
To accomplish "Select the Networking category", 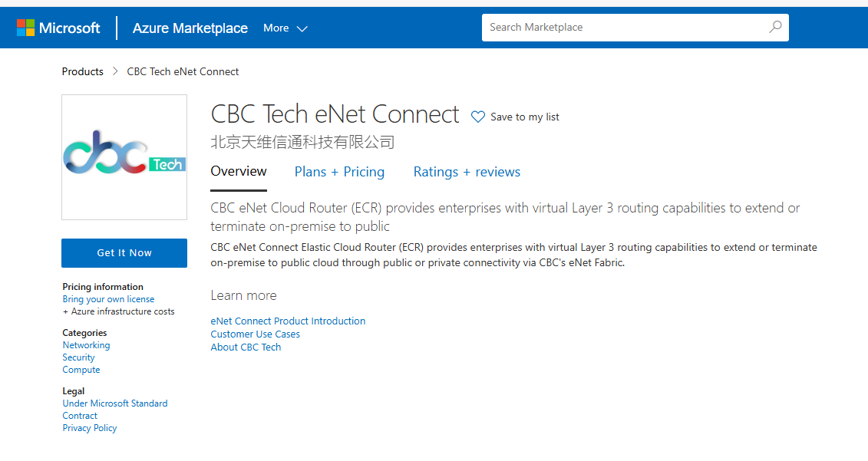I will point(86,344).
